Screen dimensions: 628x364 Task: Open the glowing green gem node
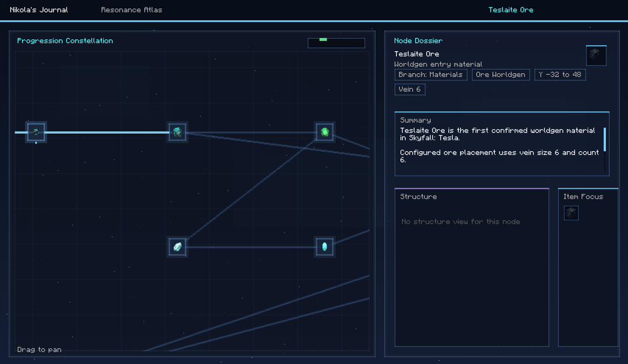click(324, 132)
